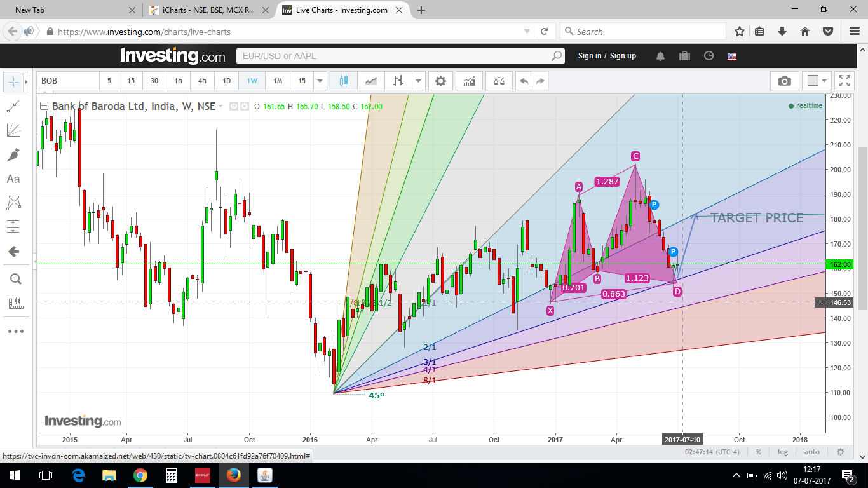This screenshot has height=488, width=868.
Task: Select the 4h interval
Action: 202,81
